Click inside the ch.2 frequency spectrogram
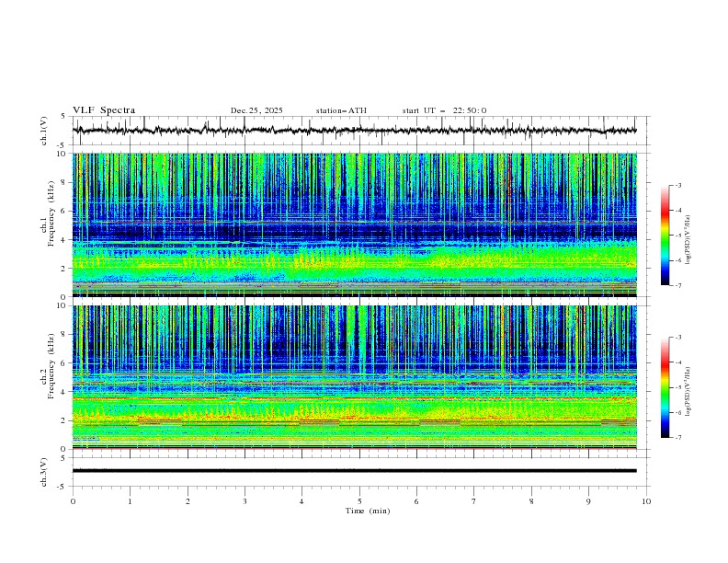Screen dimensions: 728x563 (x=354, y=377)
